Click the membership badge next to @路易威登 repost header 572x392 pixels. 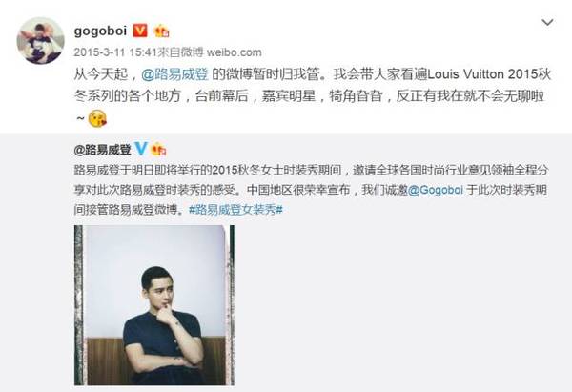coord(159,150)
